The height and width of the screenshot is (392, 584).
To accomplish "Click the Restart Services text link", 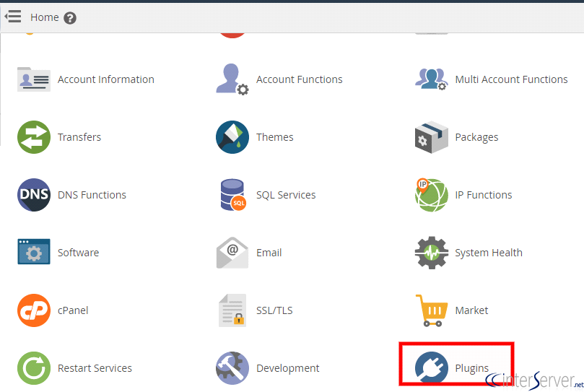I will coord(95,368).
